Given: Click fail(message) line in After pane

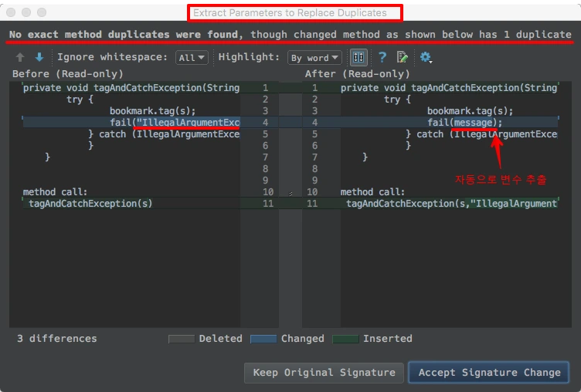Looking at the screenshot, I should (464, 123).
